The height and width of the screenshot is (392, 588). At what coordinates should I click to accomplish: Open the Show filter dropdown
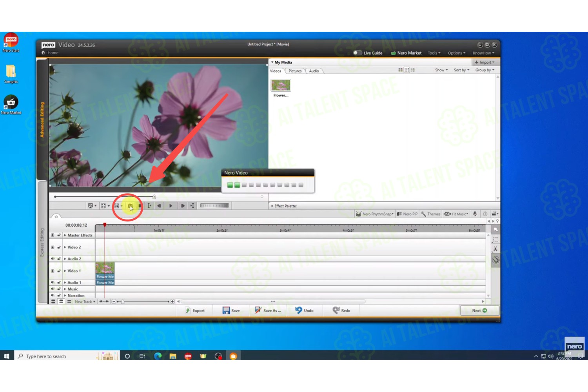coord(441,70)
